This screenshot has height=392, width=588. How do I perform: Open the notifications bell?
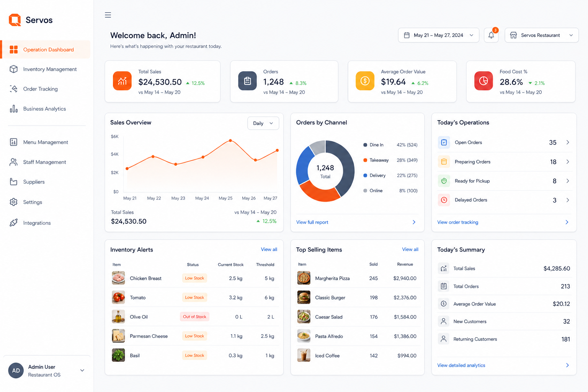click(x=491, y=35)
